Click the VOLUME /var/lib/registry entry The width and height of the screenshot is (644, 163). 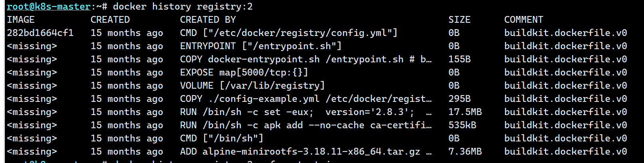pos(252,85)
